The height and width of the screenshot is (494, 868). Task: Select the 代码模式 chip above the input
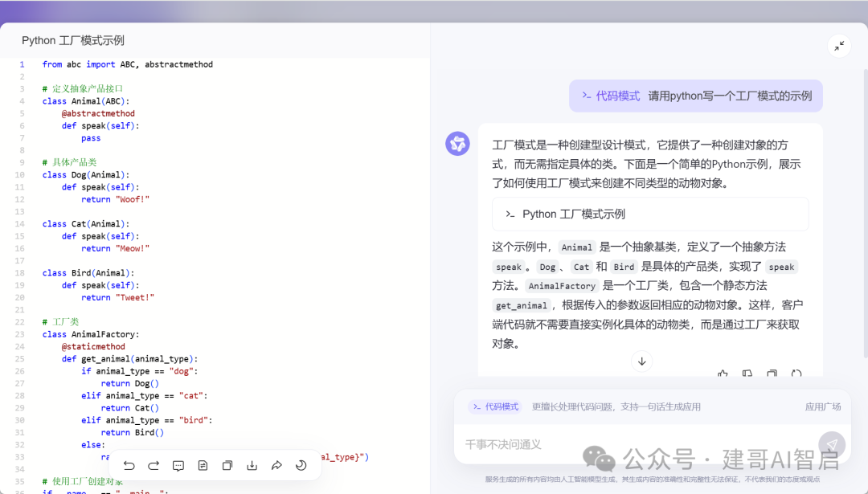[494, 406]
